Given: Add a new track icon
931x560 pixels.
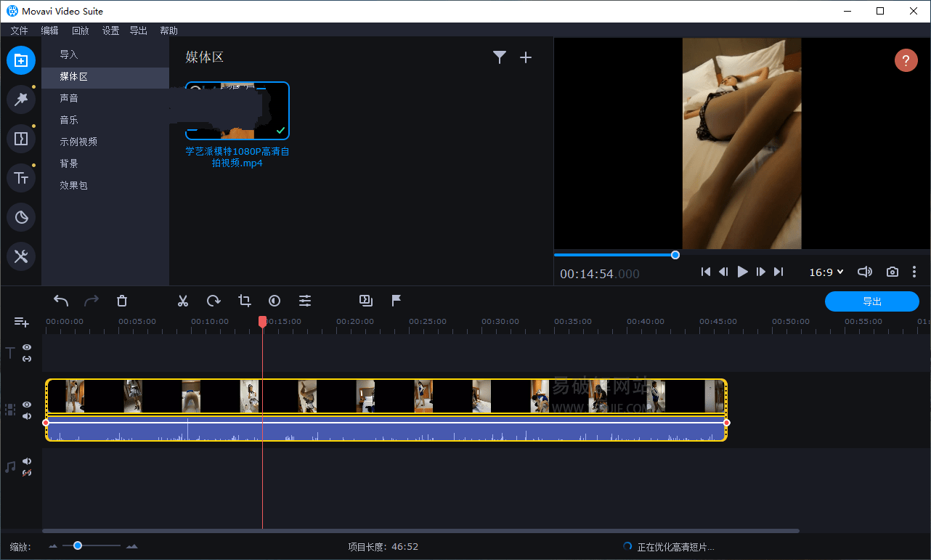Looking at the screenshot, I should click(x=21, y=322).
